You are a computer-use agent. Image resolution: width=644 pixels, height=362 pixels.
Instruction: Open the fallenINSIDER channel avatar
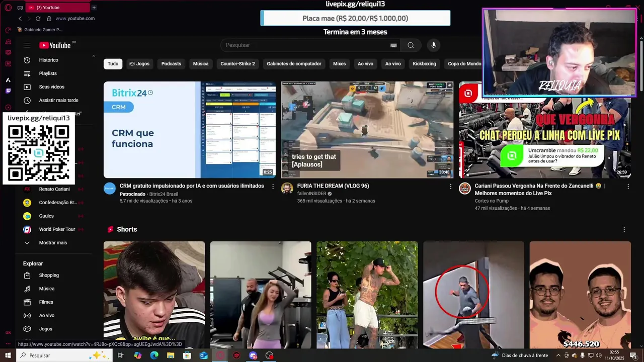287,189
